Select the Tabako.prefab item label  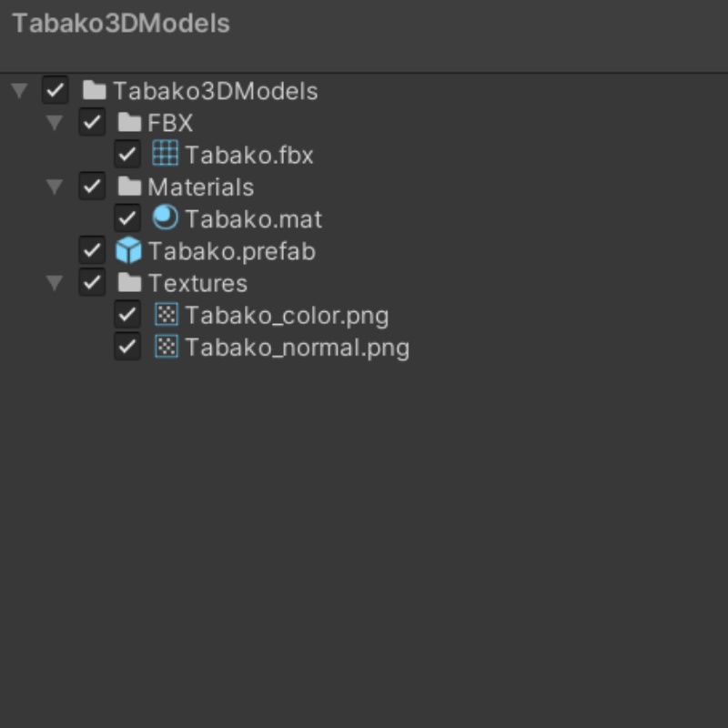(x=232, y=250)
